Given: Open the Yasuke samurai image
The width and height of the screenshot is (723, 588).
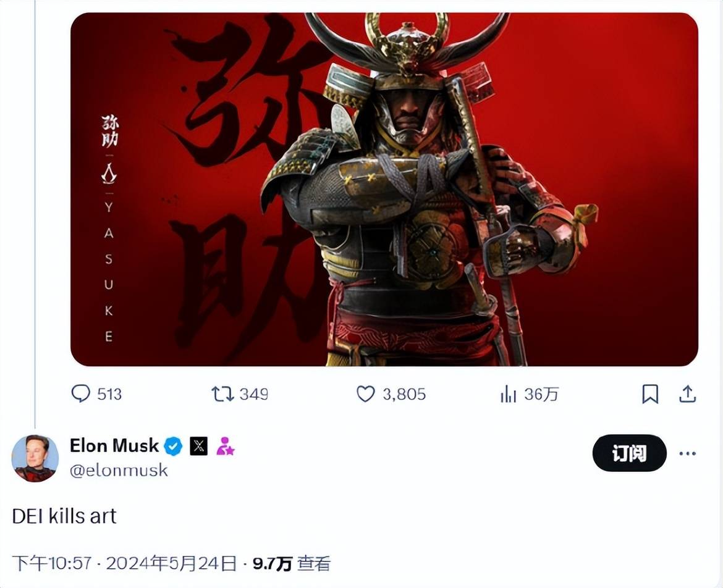Looking at the screenshot, I should coord(384,190).
